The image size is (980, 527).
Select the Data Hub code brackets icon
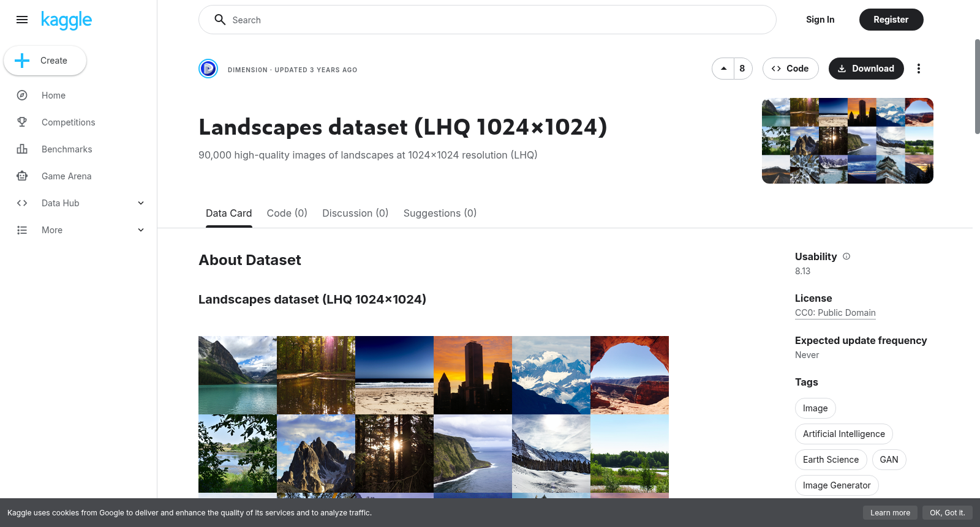(22, 203)
